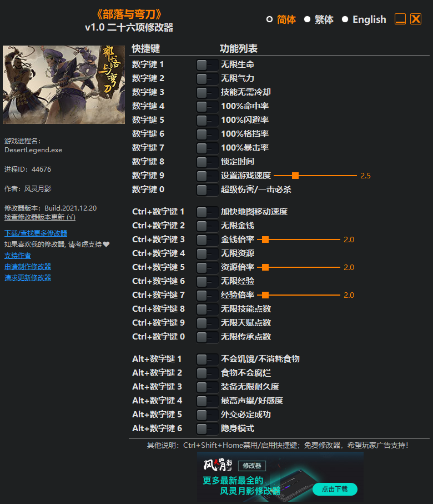This screenshot has width=433, height=504.
Task: Open 下载/查找更多修改器 link
Action: (x=36, y=233)
